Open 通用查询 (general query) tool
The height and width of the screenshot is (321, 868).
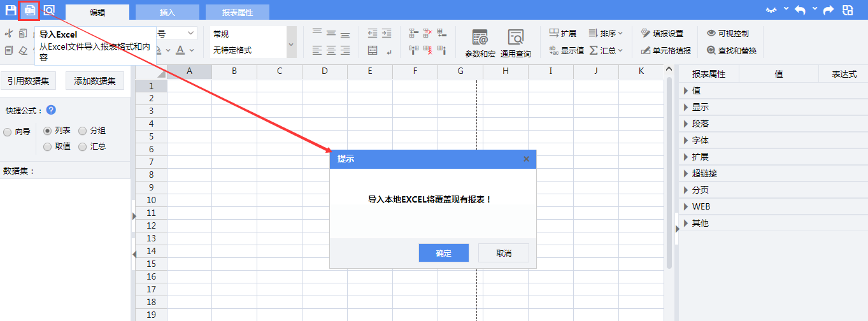(515, 43)
